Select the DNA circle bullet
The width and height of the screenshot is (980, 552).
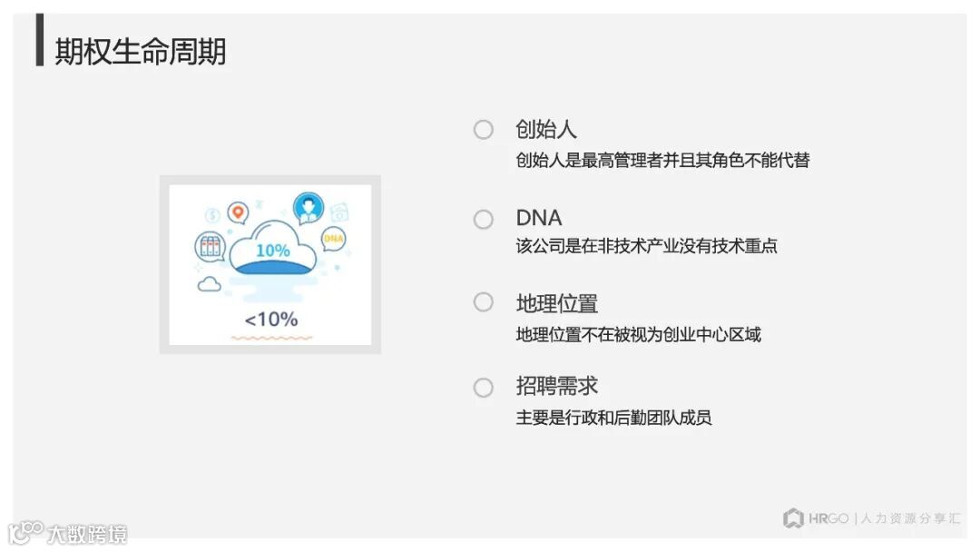(484, 219)
